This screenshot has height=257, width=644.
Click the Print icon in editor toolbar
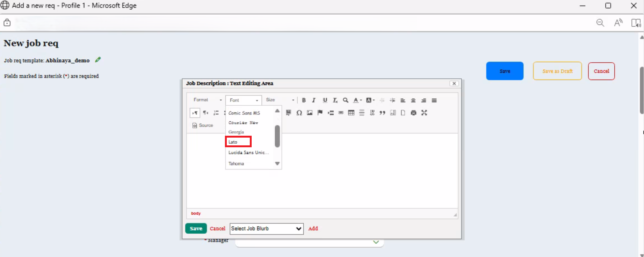[x=413, y=113]
